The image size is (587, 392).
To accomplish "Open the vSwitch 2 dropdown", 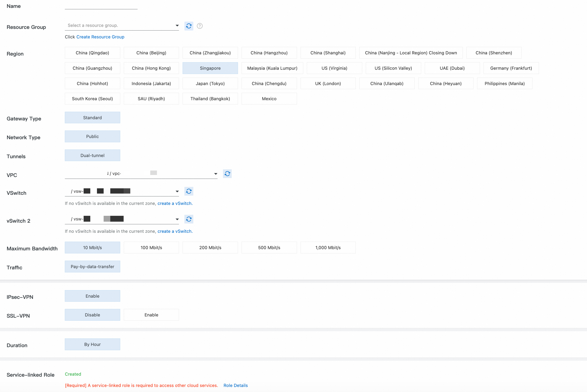I will pyautogui.click(x=122, y=219).
